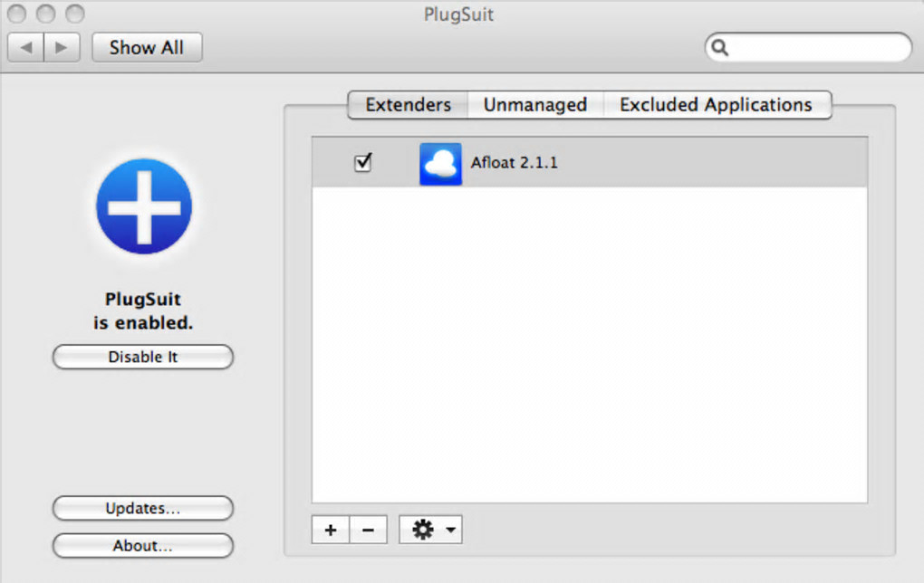
Task: Switch to the Unmanaged tab
Action: [535, 105]
